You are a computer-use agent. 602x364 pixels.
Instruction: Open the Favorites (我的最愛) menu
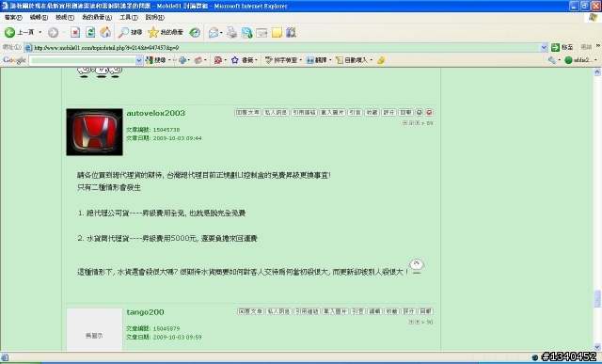(x=97, y=17)
